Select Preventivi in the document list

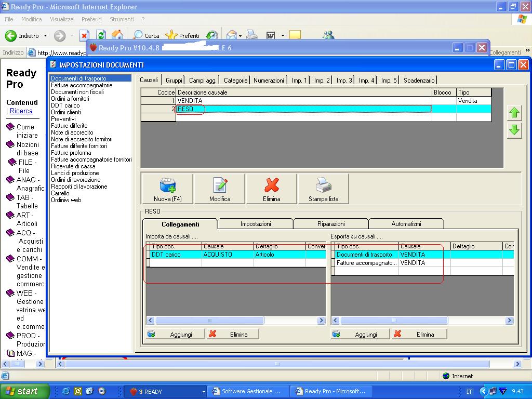[x=63, y=119]
